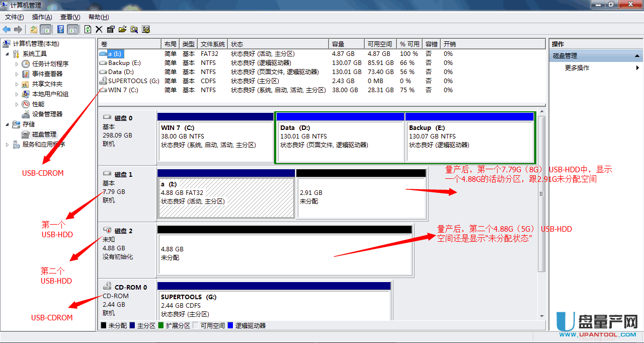Toggle the show/hide action pane button
Image resolution: width=644 pixels, height=343 pixels.
[72, 29]
